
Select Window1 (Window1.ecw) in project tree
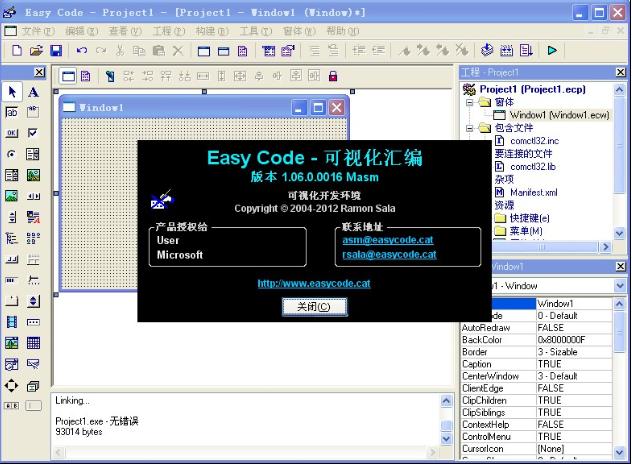(x=559, y=115)
